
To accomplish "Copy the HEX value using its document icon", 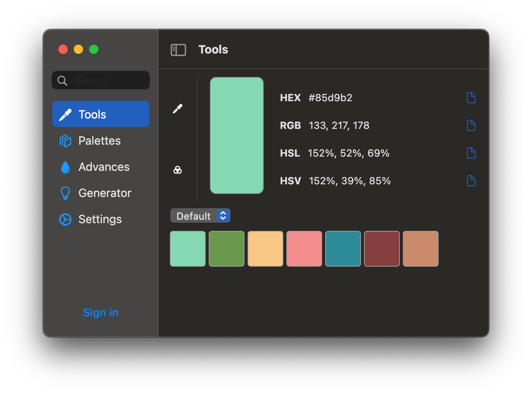I will [471, 98].
